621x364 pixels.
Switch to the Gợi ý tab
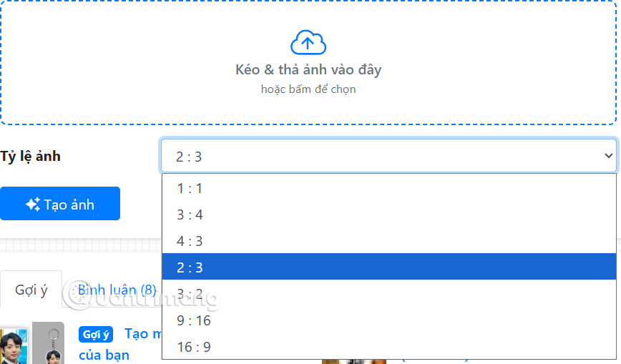point(31,290)
